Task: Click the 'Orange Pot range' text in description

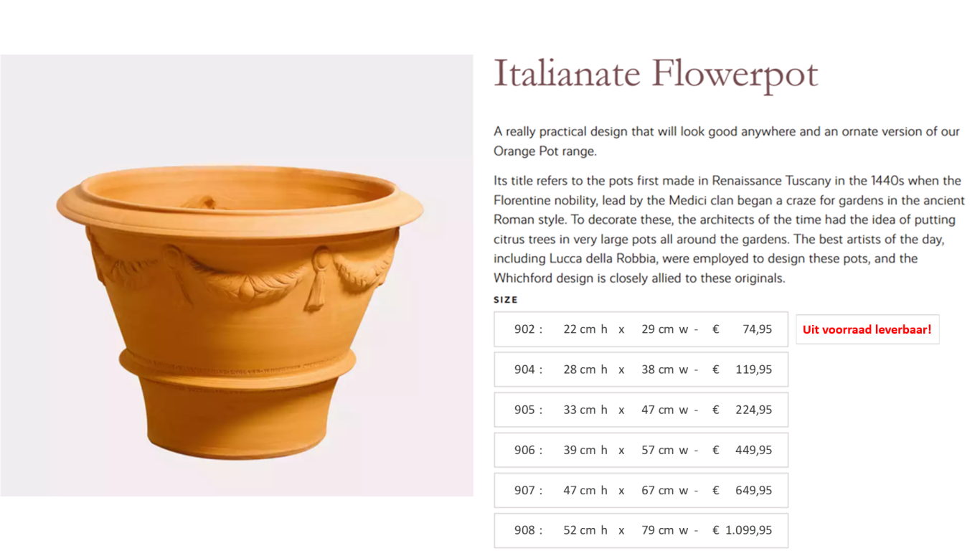Action: tap(545, 151)
